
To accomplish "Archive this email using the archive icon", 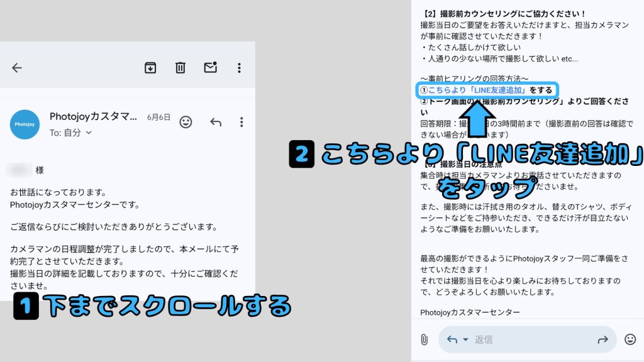I will 150,68.
